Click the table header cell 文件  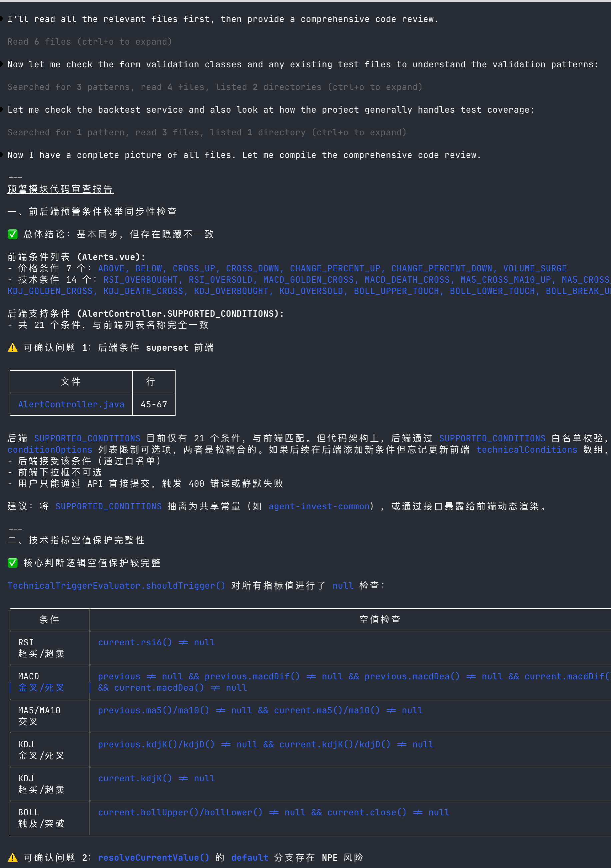pyautogui.click(x=71, y=381)
